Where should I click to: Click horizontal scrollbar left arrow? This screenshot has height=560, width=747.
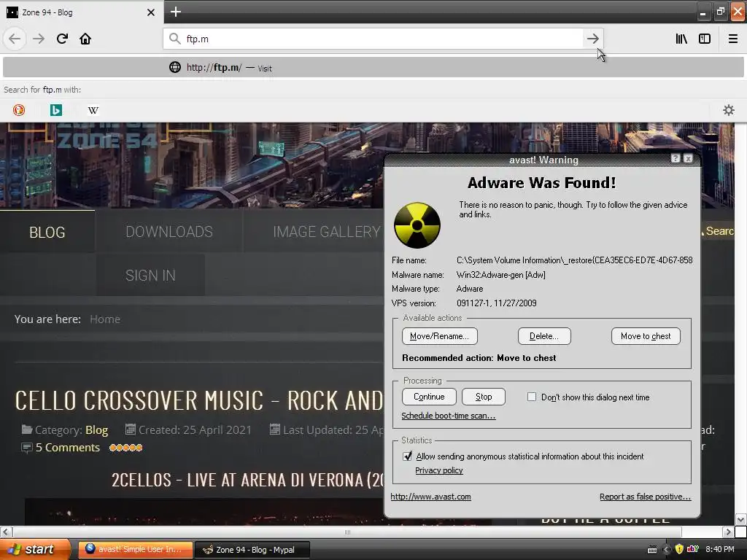coord(6,532)
